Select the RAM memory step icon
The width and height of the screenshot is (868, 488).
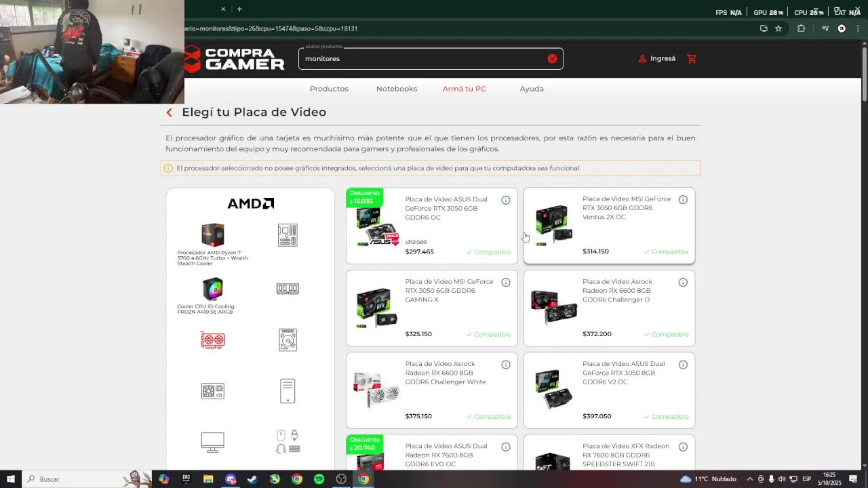[288, 289]
